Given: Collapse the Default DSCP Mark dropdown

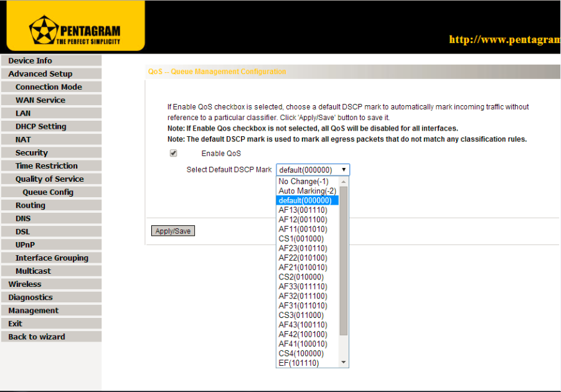Looking at the screenshot, I should [313, 169].
